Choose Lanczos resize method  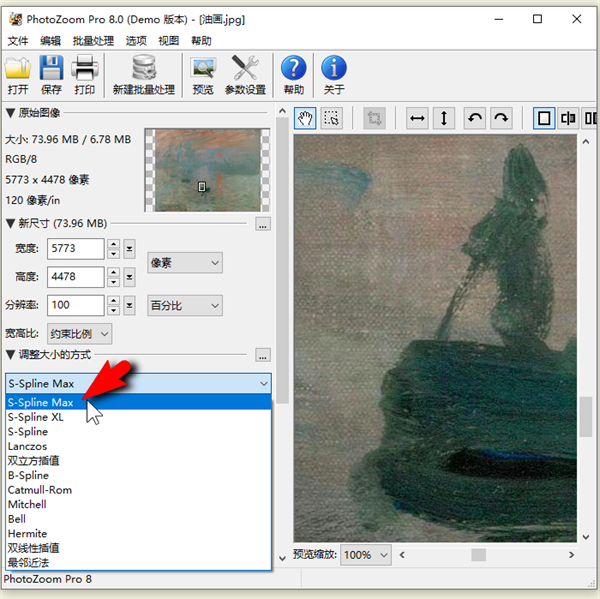(139, 446)
